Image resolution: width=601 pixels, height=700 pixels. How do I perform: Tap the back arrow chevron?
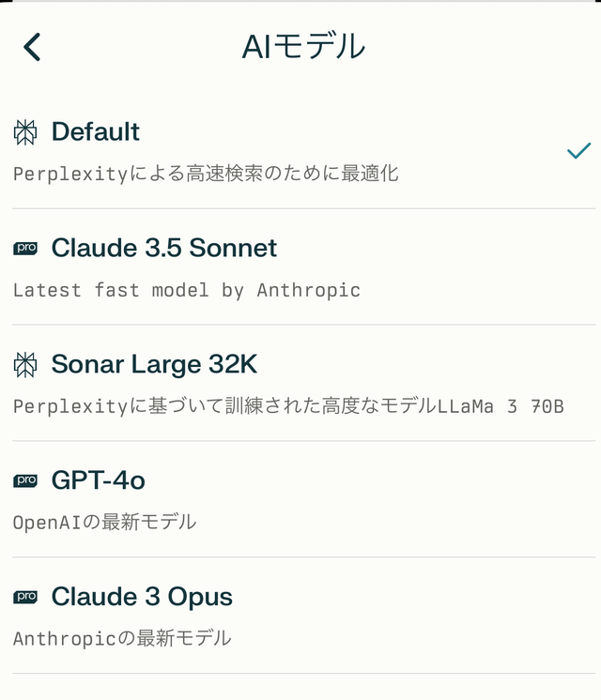(33, 47)
